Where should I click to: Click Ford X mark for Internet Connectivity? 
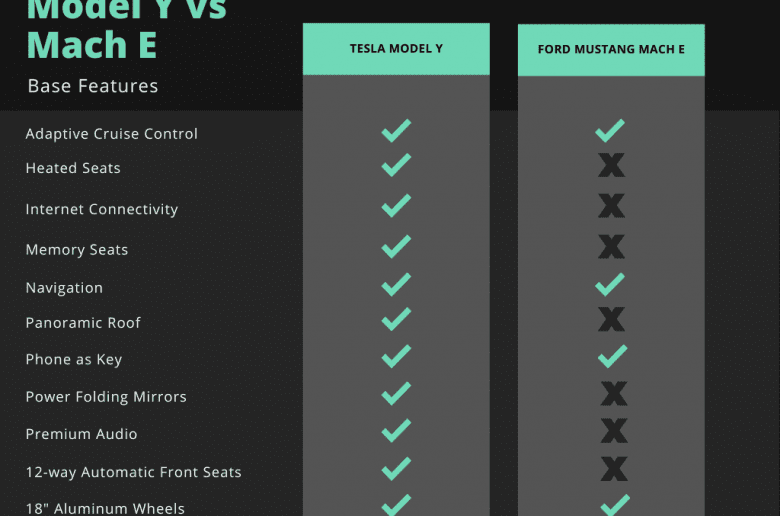[x=611, y=206]
